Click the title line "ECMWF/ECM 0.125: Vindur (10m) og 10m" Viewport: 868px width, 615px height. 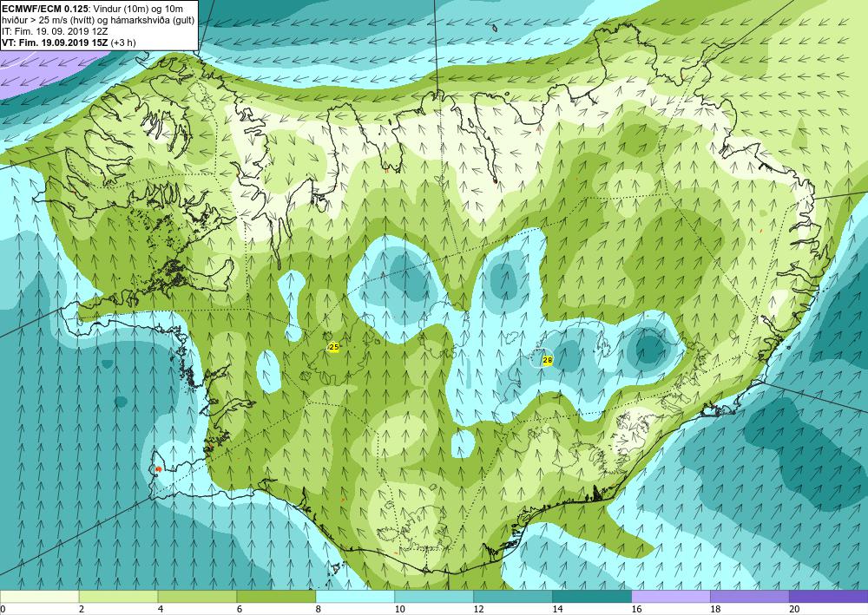click(x=93, y=9)
